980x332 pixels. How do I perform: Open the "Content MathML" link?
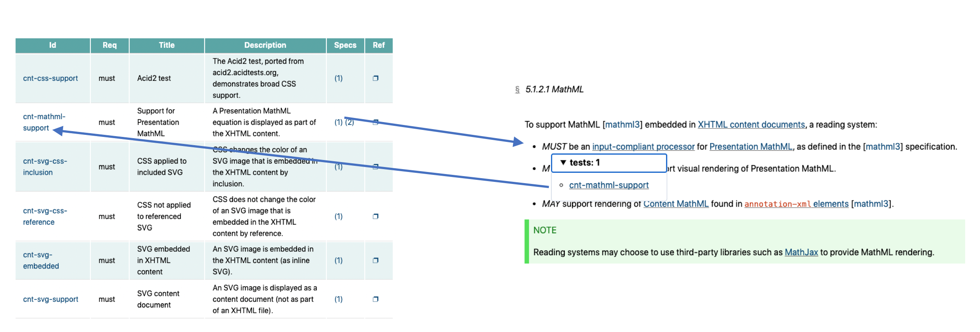[676, 204]
